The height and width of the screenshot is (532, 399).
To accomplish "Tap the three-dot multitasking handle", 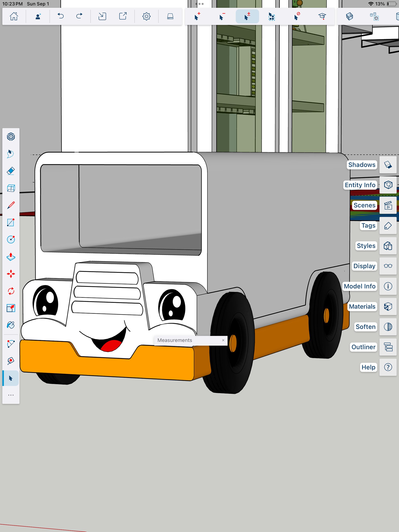I will pos(199,4).
